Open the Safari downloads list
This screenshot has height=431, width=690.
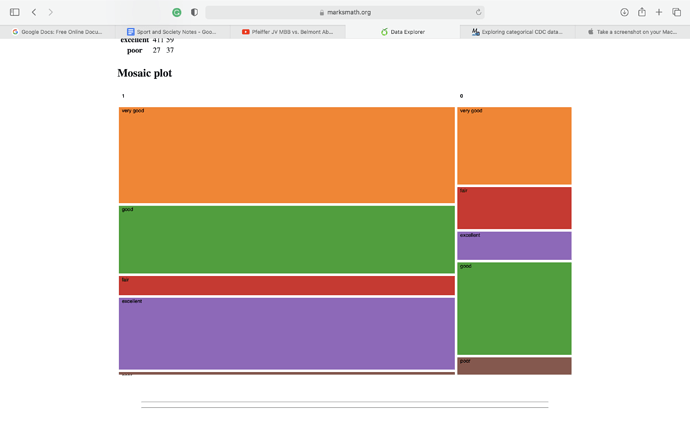[x=624, y=12]
